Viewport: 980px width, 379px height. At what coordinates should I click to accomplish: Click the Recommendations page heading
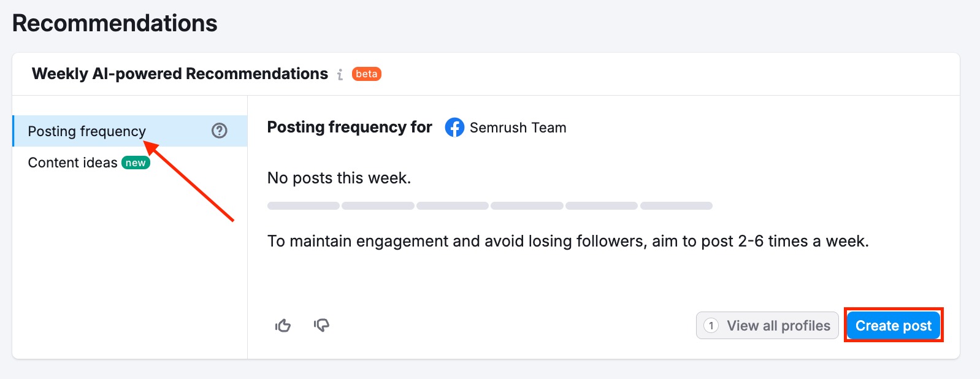(115, 23)
